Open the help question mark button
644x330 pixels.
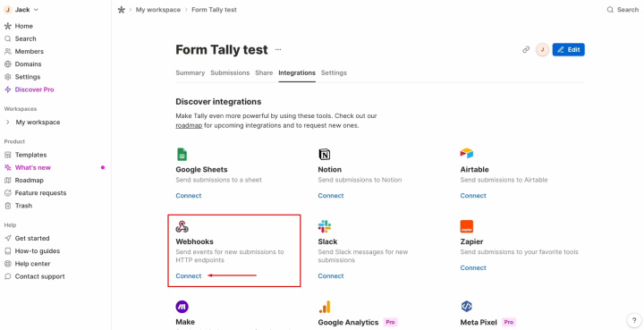tap(634, 320)
